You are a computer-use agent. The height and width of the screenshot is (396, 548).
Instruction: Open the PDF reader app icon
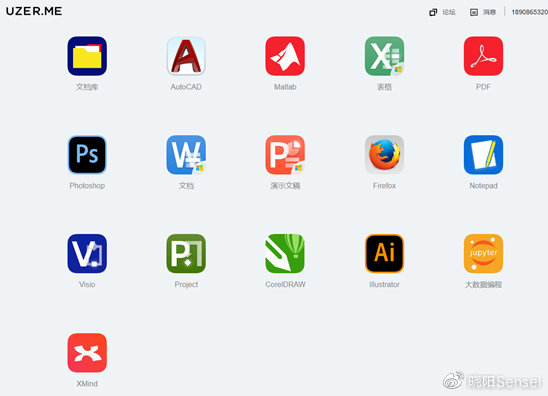pyautogui.click(x=483, y=56)
